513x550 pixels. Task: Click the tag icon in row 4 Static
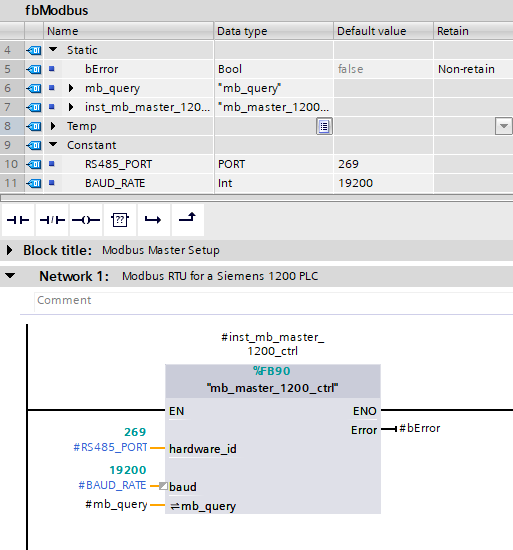point(34,50)
